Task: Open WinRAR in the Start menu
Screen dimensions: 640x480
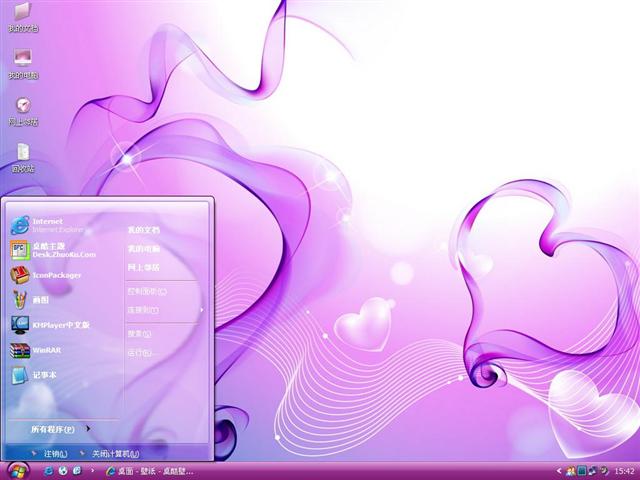Action: pos(47,351)
